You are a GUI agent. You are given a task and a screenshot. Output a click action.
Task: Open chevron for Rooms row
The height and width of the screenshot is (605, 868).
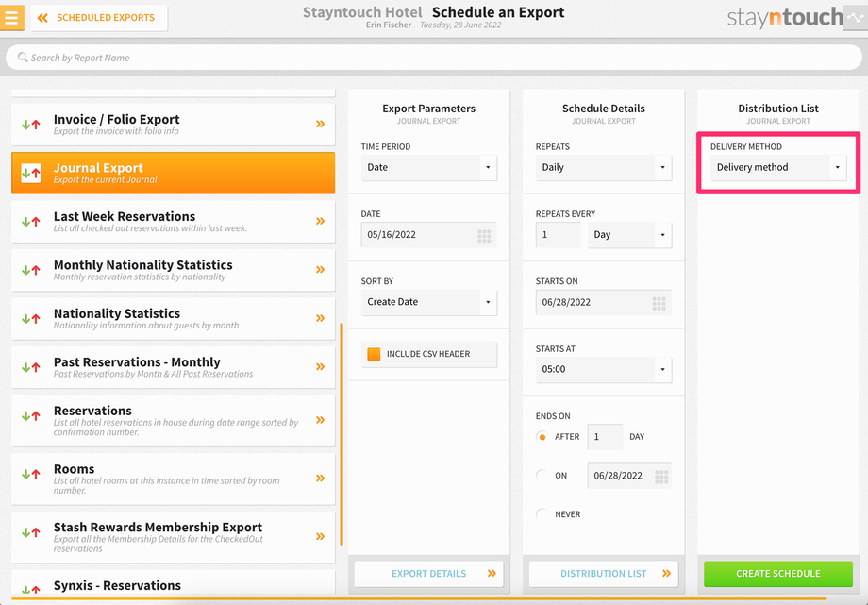[320, 479]
